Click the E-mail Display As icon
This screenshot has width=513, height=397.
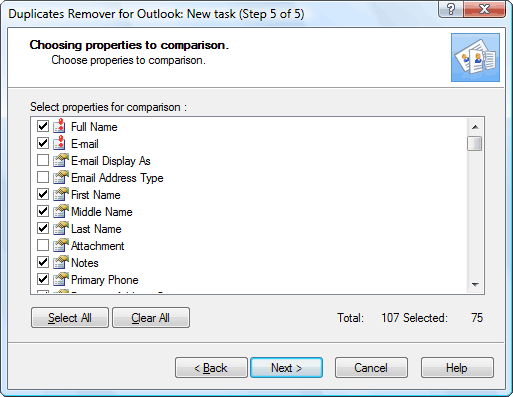[x=61, y=160]
